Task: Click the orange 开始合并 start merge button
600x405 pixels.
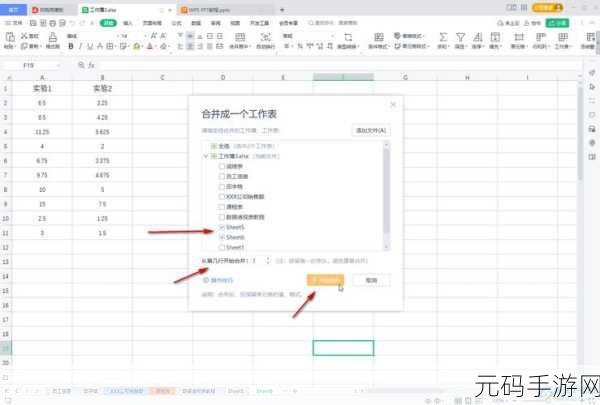Action: (x=325, y=280)
